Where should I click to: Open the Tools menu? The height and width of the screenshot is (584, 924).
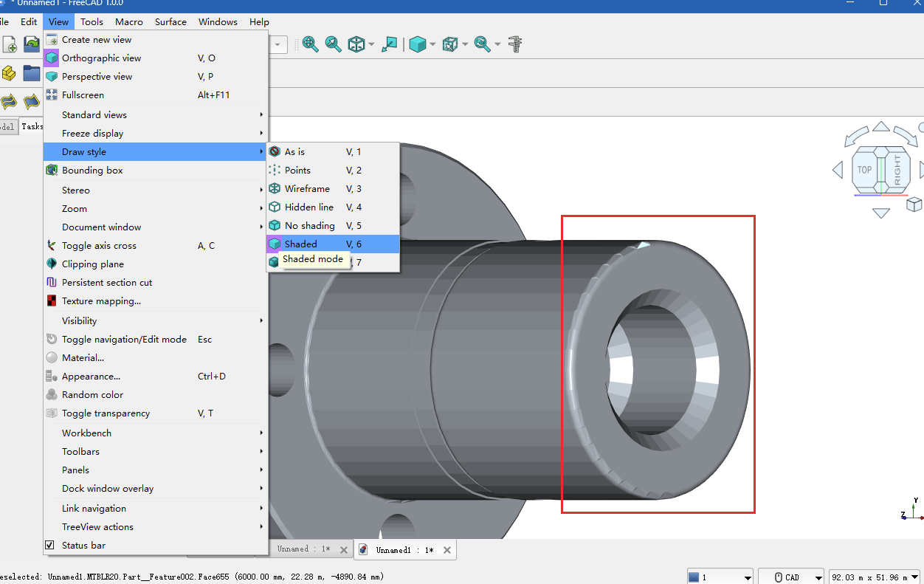92,22
